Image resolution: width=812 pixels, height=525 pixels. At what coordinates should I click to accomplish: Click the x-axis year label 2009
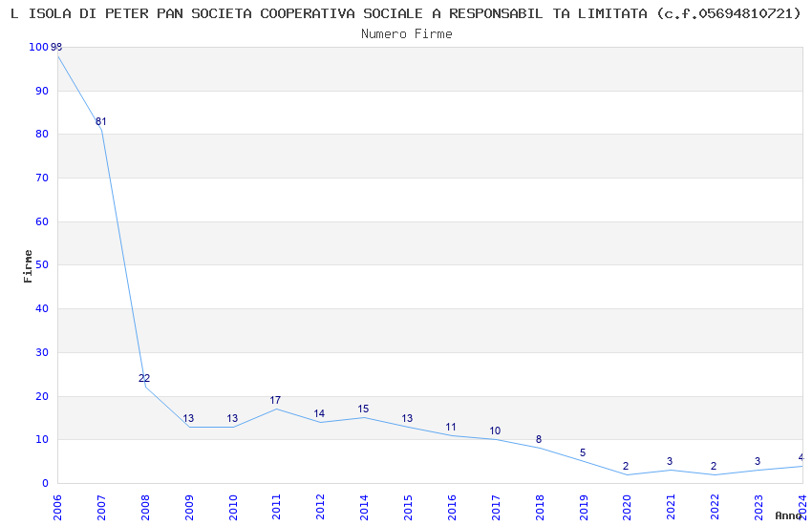click(x=188, y=508)
